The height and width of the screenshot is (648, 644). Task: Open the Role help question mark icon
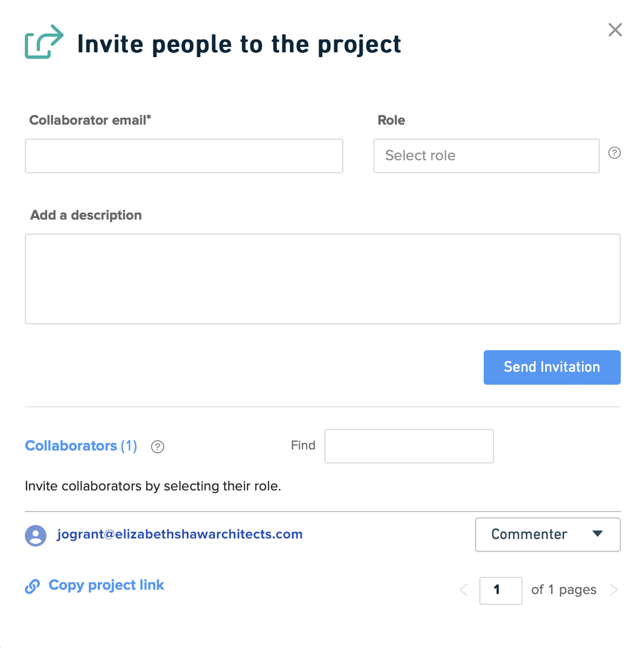coord(614,153)
